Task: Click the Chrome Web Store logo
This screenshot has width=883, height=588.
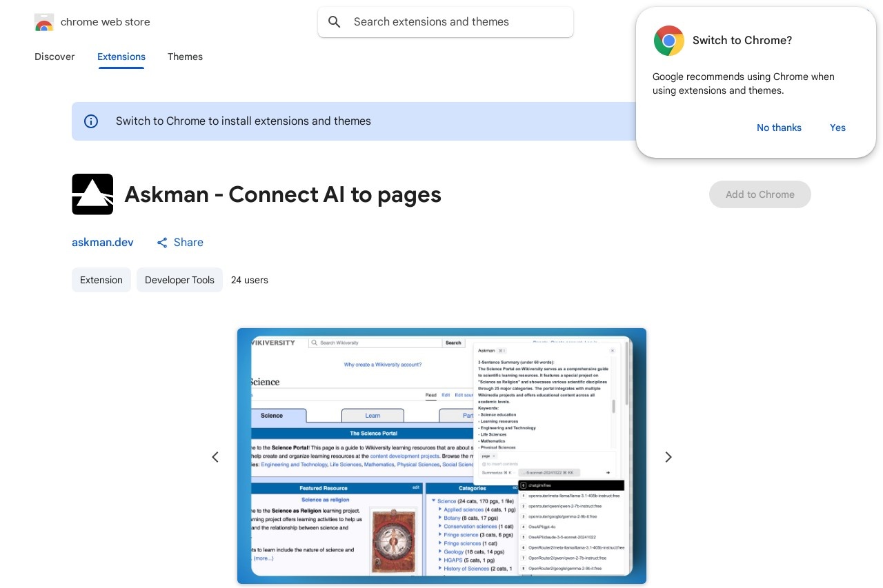Action: [x=44, y=22]
